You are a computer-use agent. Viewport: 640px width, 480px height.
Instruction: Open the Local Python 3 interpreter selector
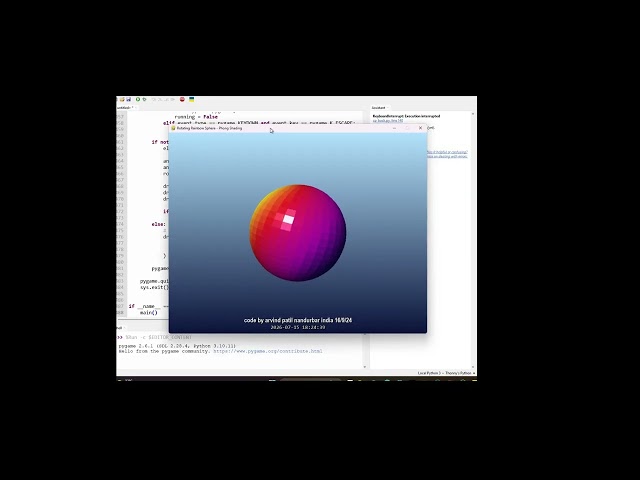pyautogui.click(x=447, y=373)
